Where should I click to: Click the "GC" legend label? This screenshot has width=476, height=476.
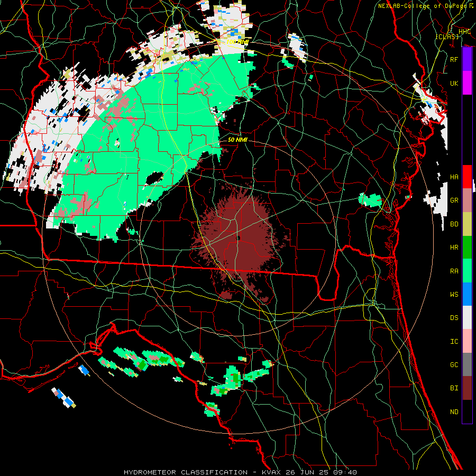click(x=454, y=365)
